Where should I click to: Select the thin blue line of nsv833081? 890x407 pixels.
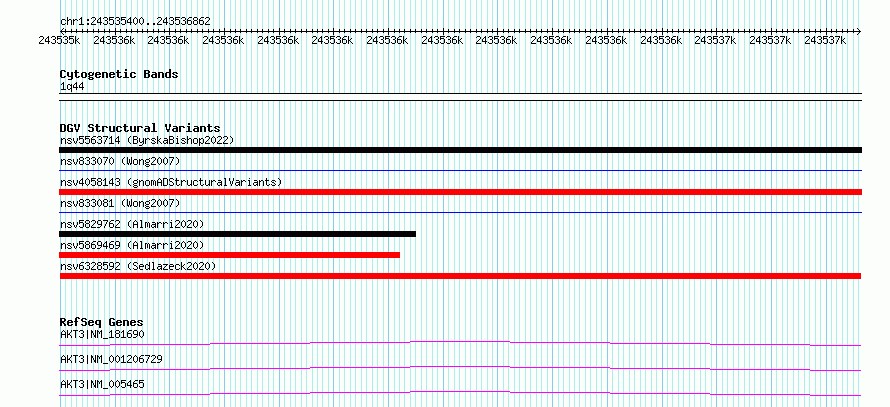point(460,212)
